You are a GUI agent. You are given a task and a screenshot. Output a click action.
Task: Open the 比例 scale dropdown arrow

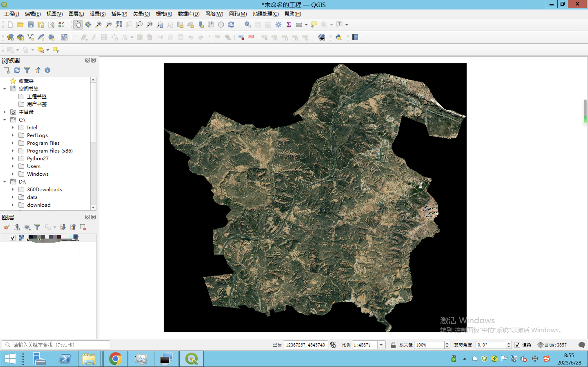click(x=381, y=345)
